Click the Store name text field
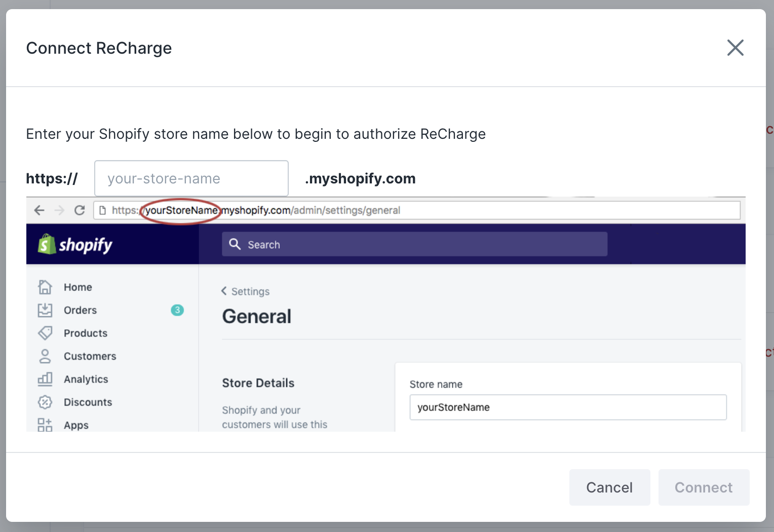Viewport: 774px width, 532px height. click(x=568, y=407)
